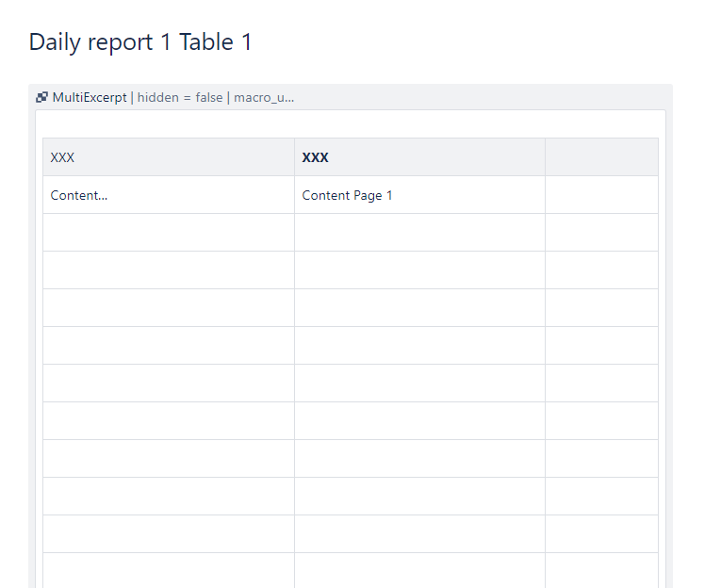Click the 'hidden = false' macro parameter text
721x588 pixels.
click(x=180, y=97)
